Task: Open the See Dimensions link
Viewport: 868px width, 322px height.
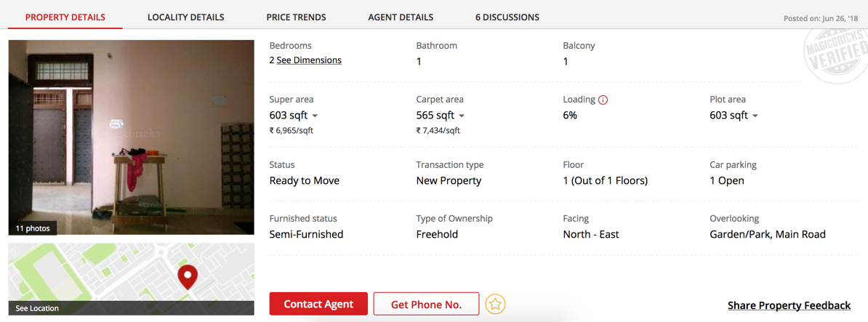Action: click(309, 60)
